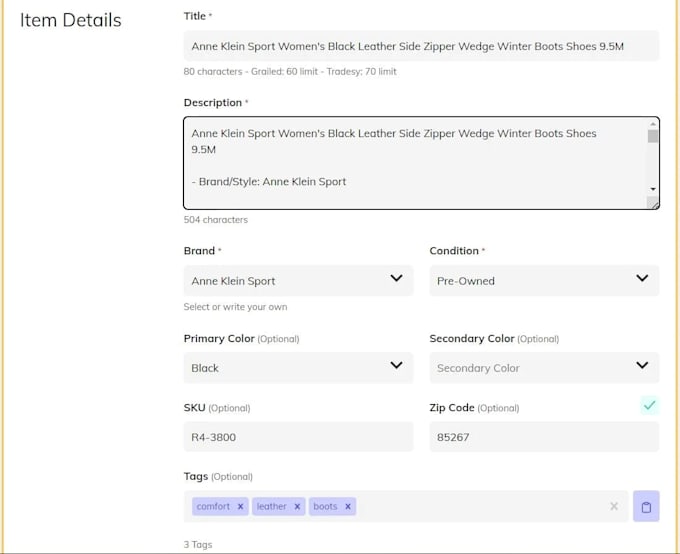Open the Primary Color dropdown showing Black
Viewport: 680px width, 554px height.
pos(298,368)
